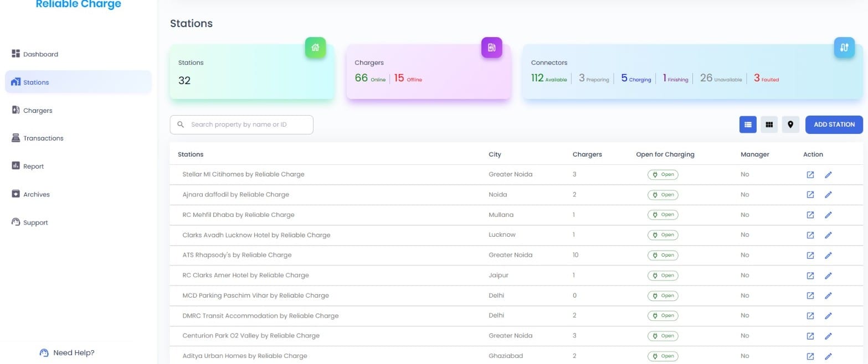Open Ajnara daffodil station details icon
Screen dimensions: 868x364
[810, 195]
